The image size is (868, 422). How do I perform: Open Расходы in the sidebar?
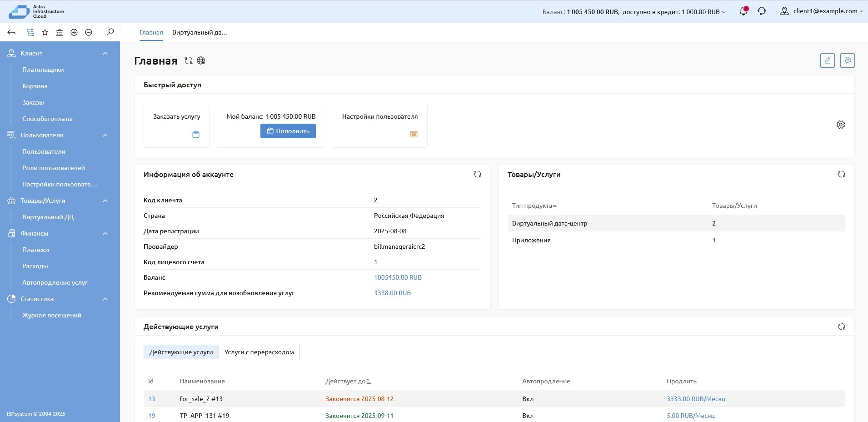point(35,266)
